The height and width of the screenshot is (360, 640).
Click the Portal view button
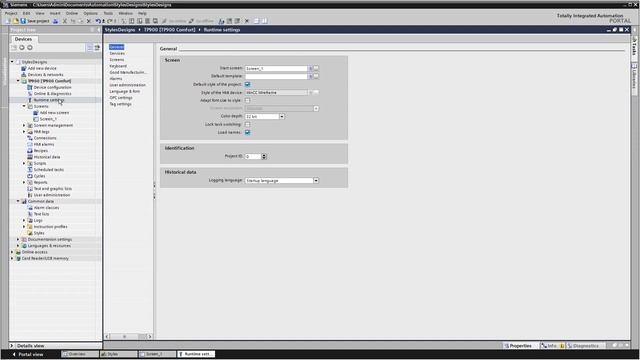[x=28, y=354]
